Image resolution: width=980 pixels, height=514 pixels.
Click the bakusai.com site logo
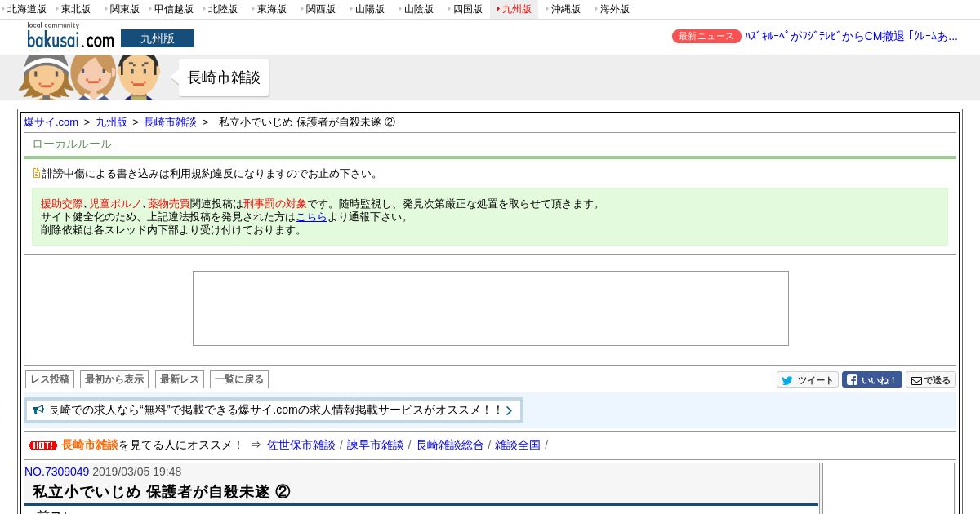(70, 36)
